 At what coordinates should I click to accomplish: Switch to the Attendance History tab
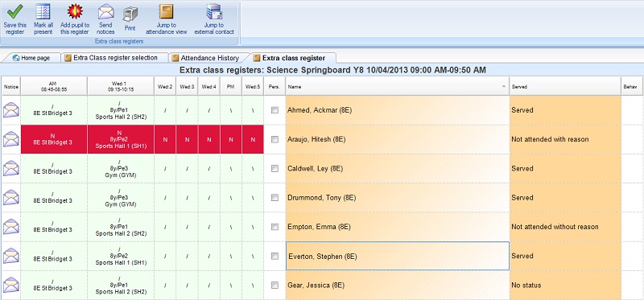[209, 58]
